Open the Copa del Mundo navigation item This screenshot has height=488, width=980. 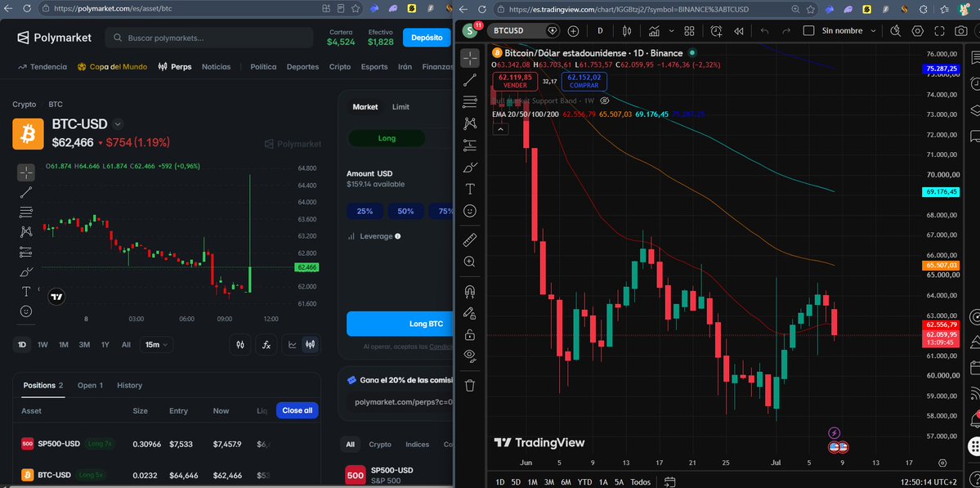(113, 67)
